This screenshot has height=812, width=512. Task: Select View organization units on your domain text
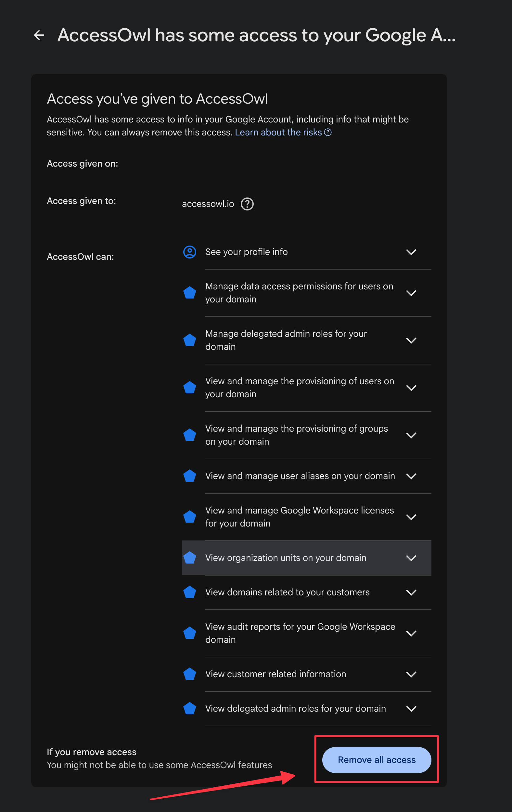[286, 558]
